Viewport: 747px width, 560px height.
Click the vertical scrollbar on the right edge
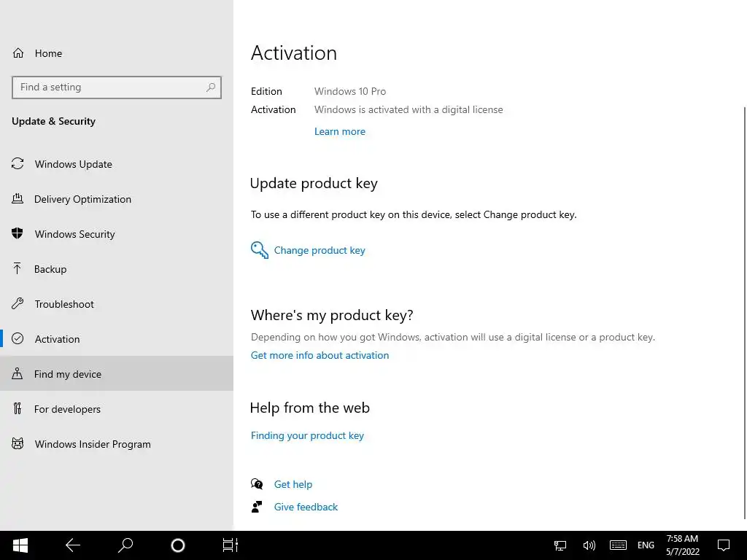coord(745,313)
